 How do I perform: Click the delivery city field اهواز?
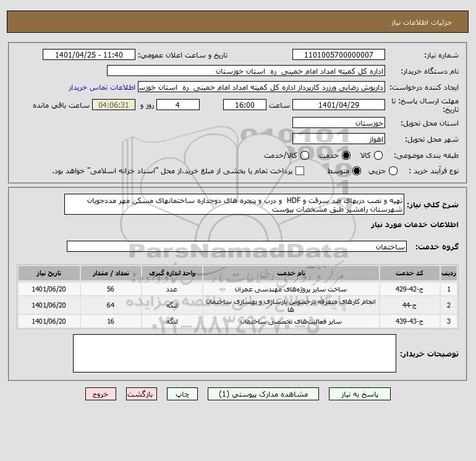point(339,139)
